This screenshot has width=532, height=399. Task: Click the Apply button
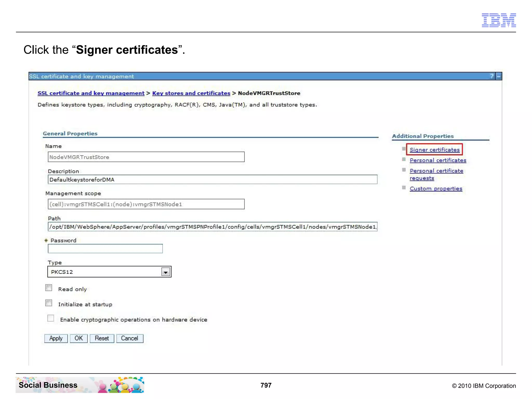pos(56,338)
